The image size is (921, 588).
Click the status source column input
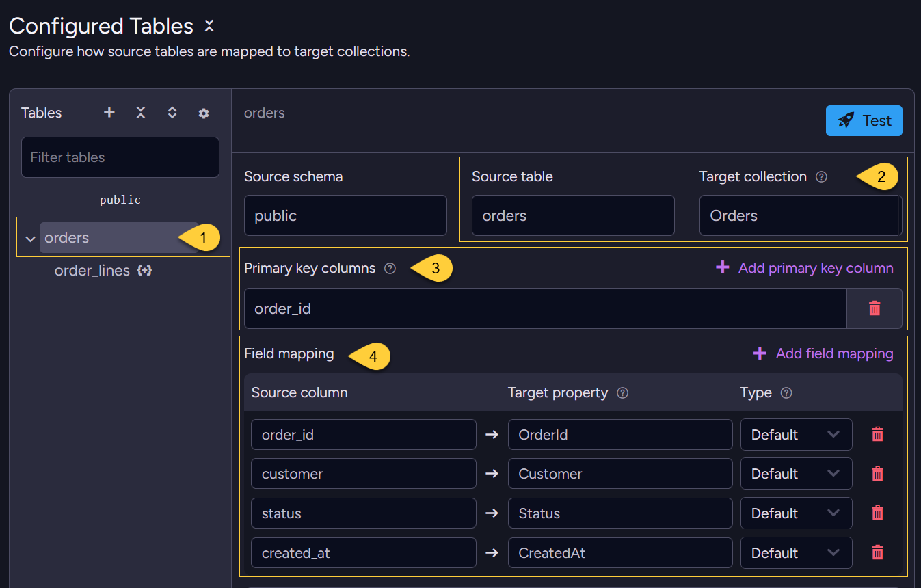point(364,513)
